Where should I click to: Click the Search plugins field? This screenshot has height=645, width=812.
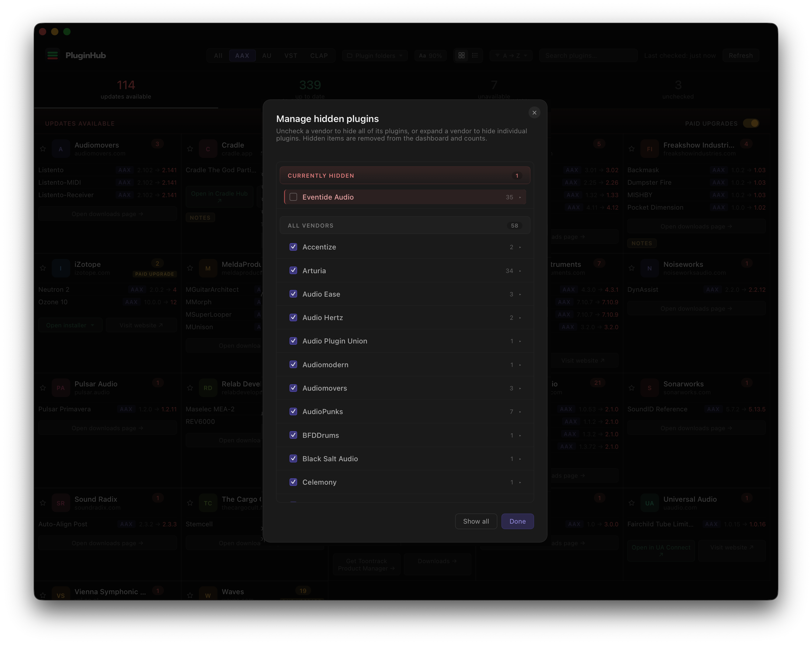(x=588, y=56)
